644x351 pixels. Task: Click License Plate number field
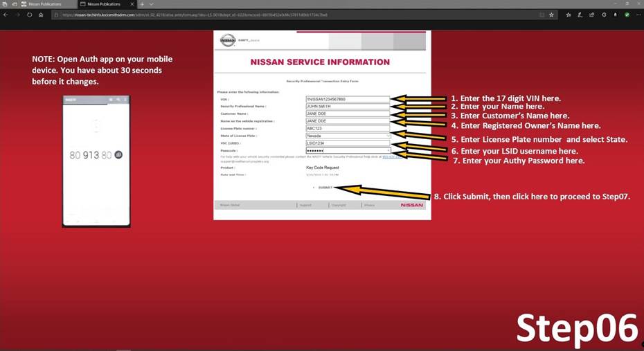(x=348, y=129)
